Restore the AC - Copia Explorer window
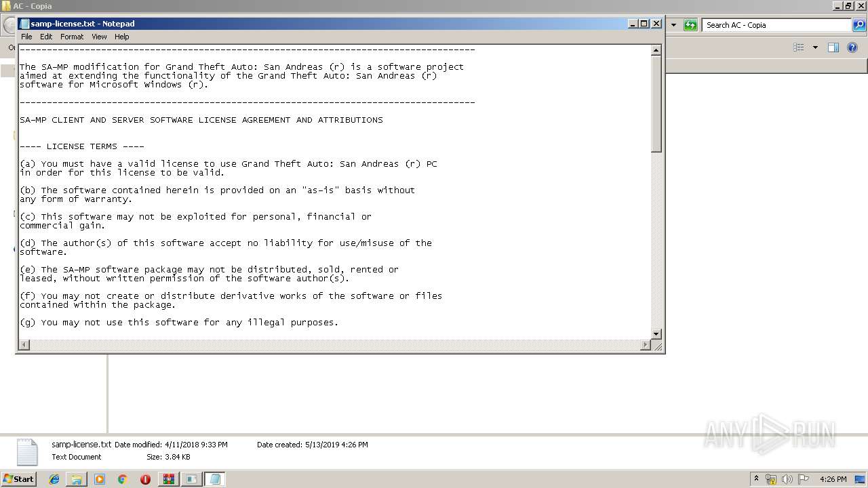 pos(848,5)
